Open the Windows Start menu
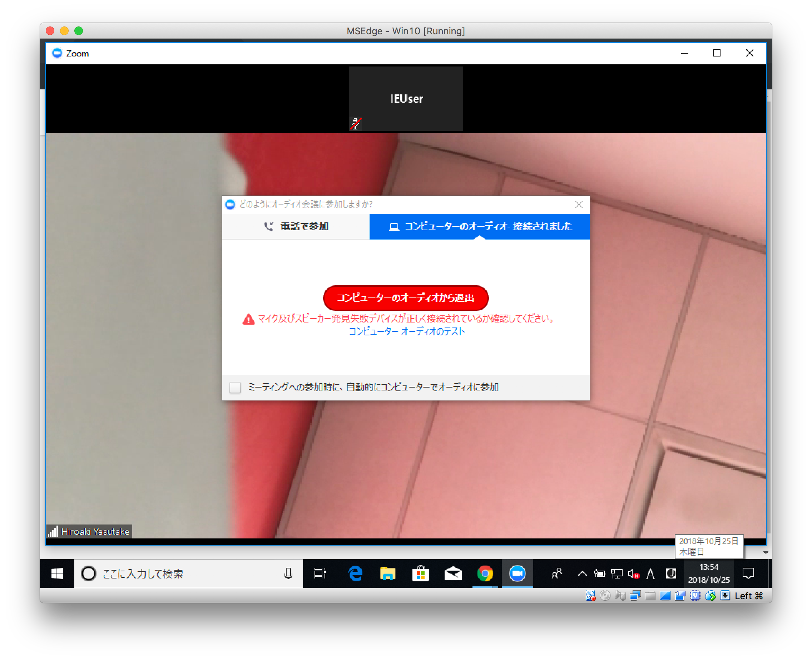Image resolution: width=812 pixels, height=660 pixels. (x=57, y=573)
